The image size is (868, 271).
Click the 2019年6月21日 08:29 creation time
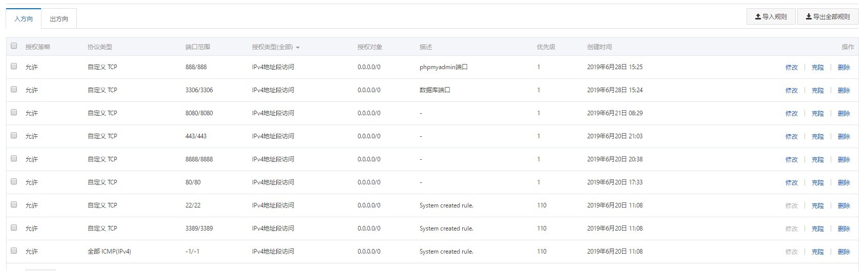[x=615, y=113]
